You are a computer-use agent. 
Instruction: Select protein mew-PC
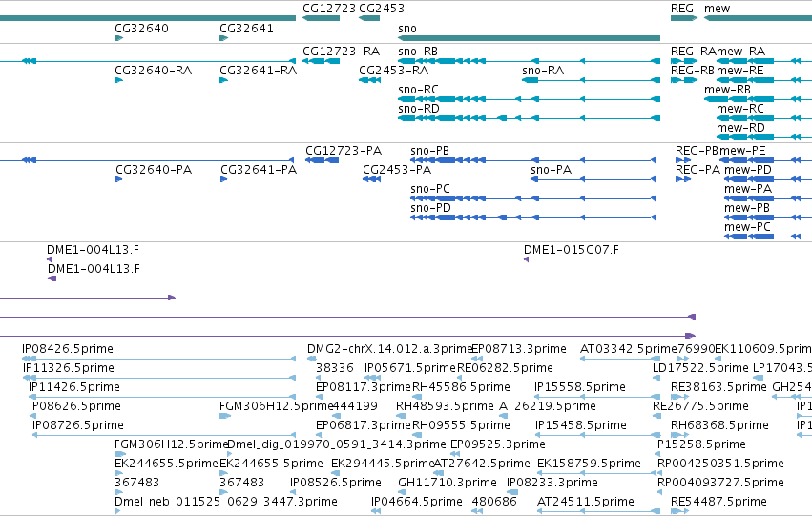tap(768, 237)
